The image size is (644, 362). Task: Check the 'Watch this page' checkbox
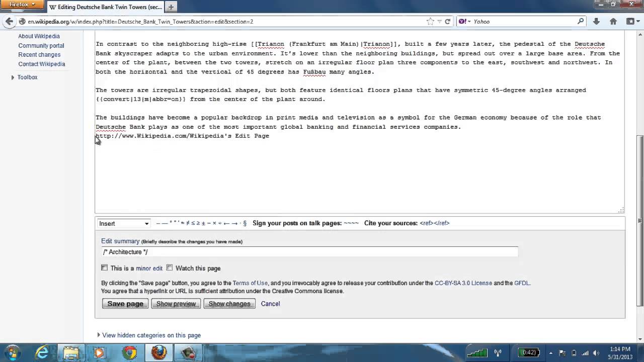point(170,268)
